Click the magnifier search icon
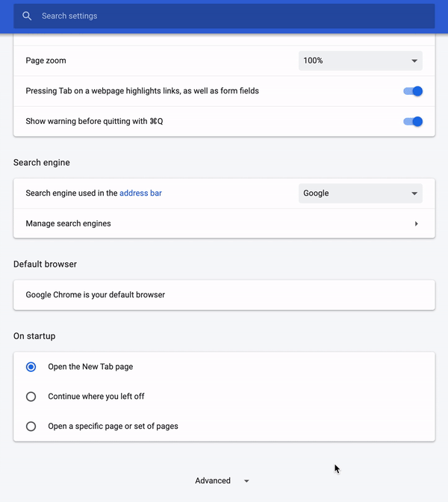The width and height of the screenshot is (448, 502). (27, 16)
